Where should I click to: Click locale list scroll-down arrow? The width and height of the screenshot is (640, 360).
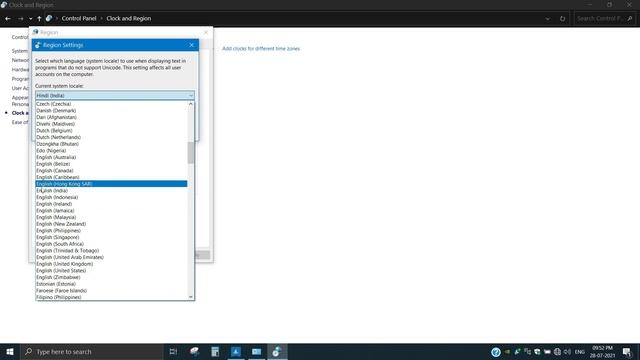(x=191, y=297)
